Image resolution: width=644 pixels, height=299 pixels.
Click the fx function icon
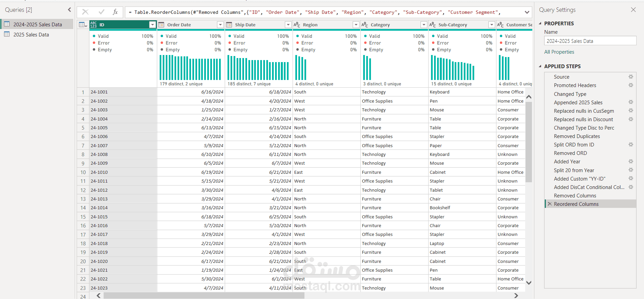tap(115, 12)
